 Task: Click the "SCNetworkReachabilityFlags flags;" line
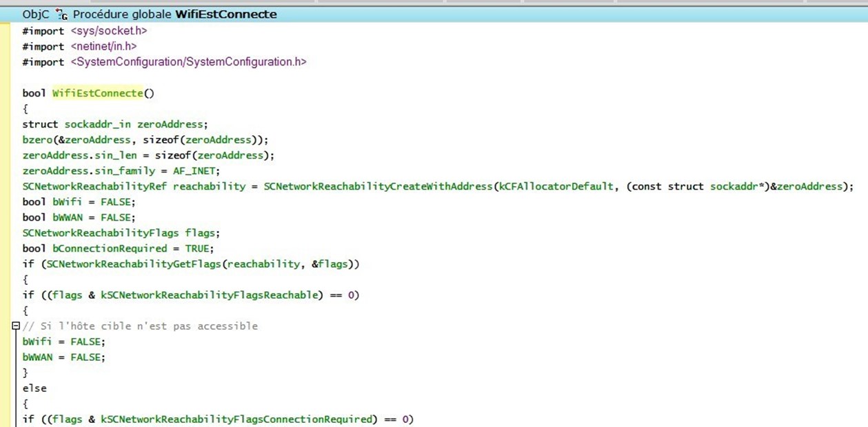pos(121,232)
